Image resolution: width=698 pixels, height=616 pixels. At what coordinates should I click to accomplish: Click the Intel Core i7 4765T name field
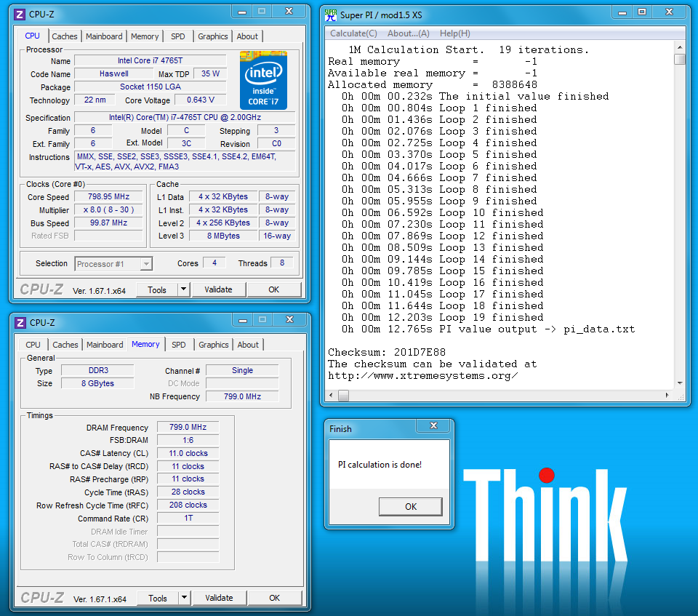[x=150, y=60]
